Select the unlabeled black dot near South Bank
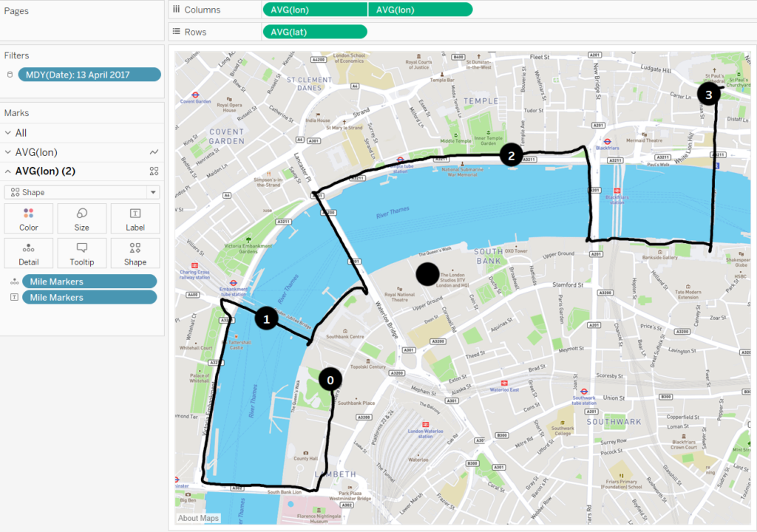The height and width of the screenshot is (532, 757). (x=427, y=274)
